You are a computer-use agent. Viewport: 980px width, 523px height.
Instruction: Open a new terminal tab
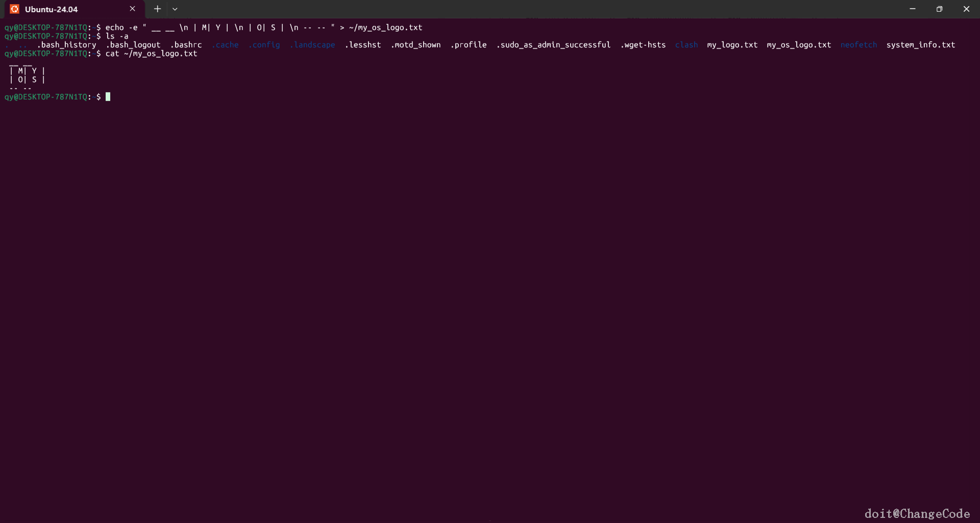(157, 9)
